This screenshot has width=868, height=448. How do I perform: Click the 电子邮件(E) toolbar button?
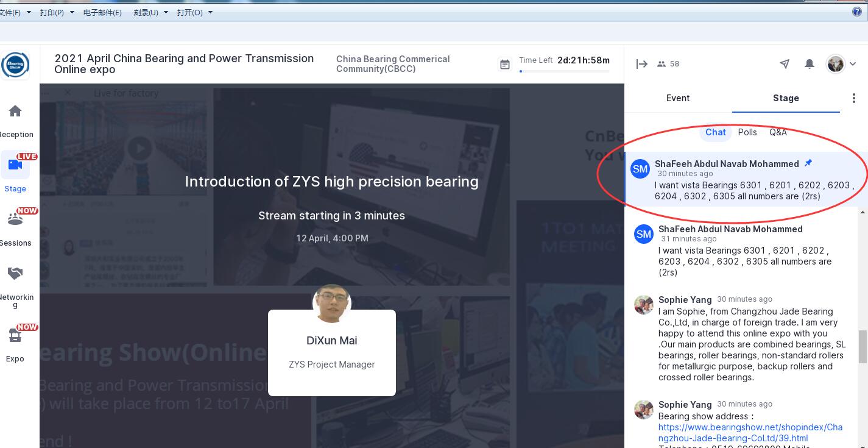[102, 12]
